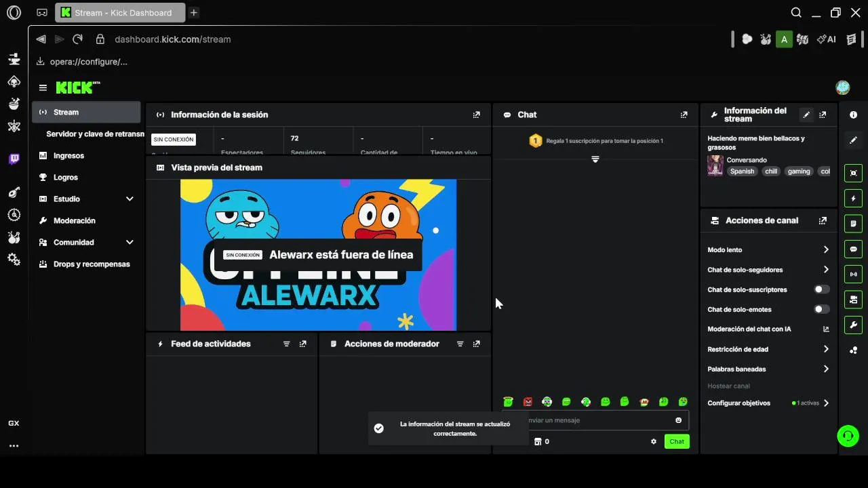Open chat settings gear icon

click(654, 441)
